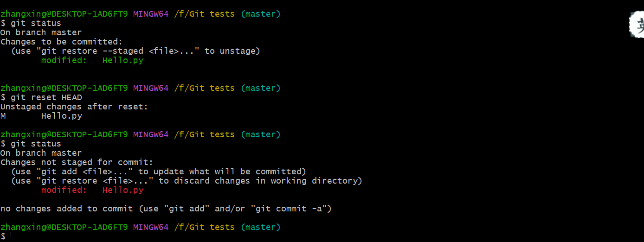Click the red 'modified:' label
Screen dimensions: 644x242
64,190
